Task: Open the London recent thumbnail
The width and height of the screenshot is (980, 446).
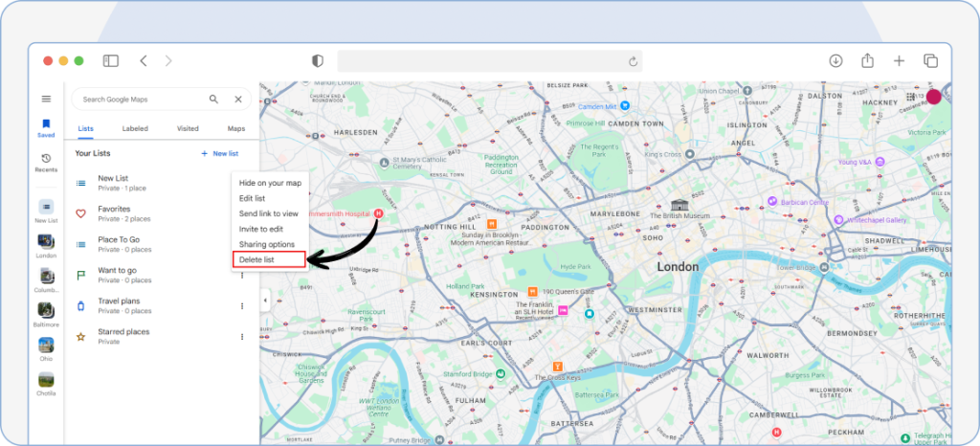Action: click(46, 242)
